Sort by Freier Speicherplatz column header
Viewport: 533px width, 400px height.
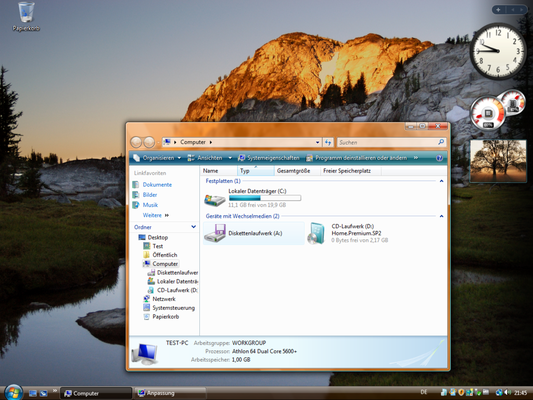(x=350, y=171)
